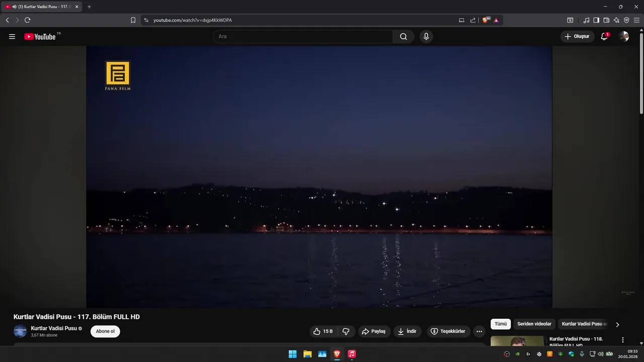The width and height of the screenshot is (644, 362).
Task: Click the video player to pause
Action: [x=319, y=177]
